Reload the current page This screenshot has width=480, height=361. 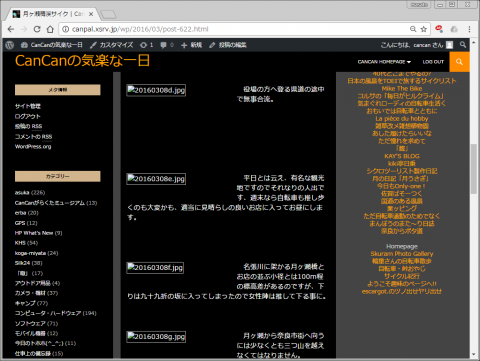click(37, 29)
